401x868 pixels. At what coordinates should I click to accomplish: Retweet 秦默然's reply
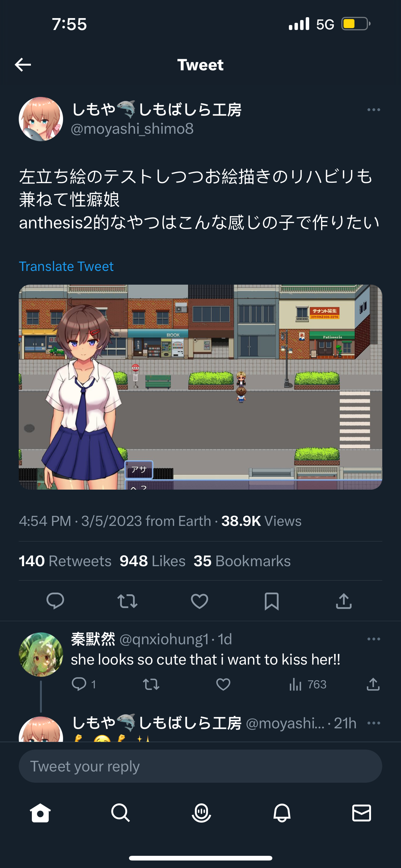pos(151,684)
